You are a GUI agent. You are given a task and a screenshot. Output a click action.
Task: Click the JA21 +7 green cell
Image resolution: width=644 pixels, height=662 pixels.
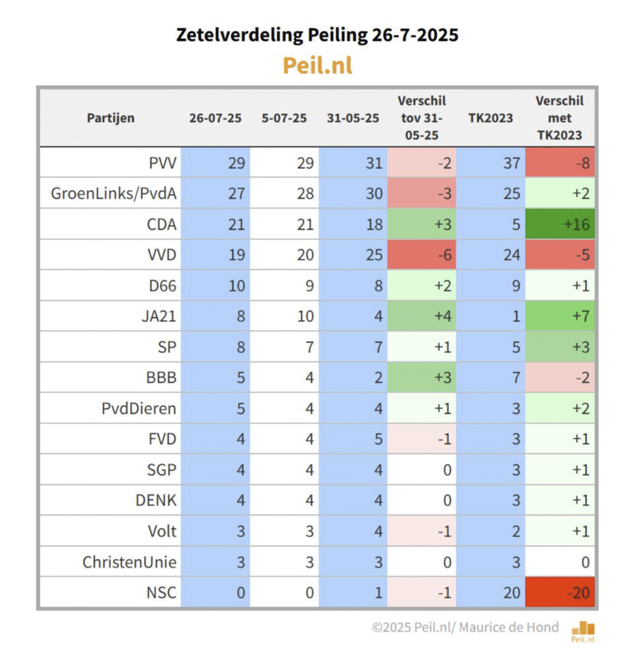560,315
